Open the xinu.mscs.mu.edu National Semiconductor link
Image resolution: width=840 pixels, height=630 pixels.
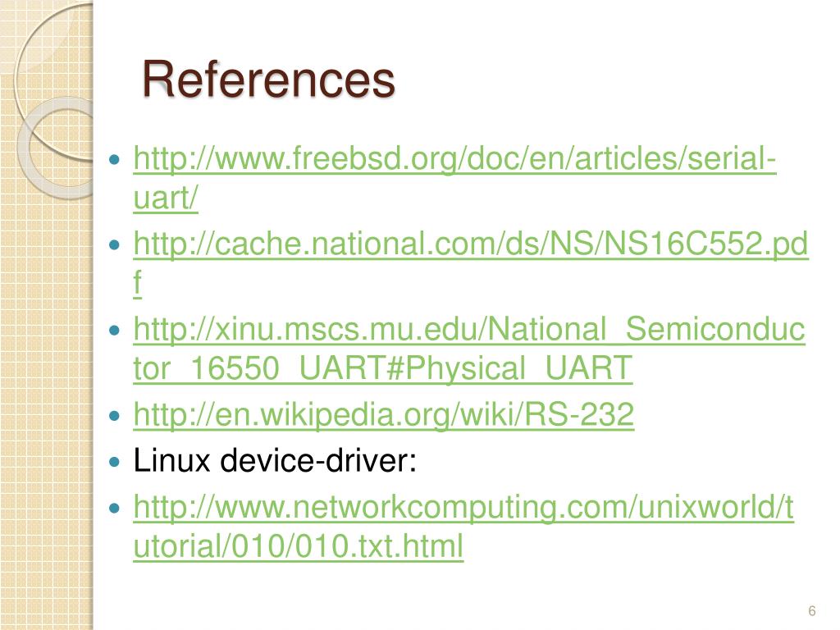[469, 329]
